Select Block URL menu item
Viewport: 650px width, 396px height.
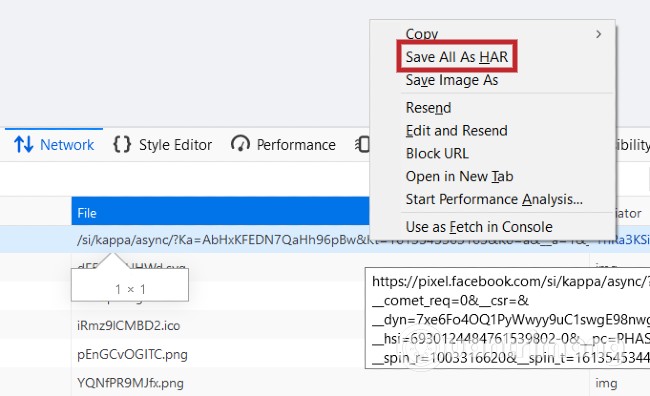[x=437, y=153]
